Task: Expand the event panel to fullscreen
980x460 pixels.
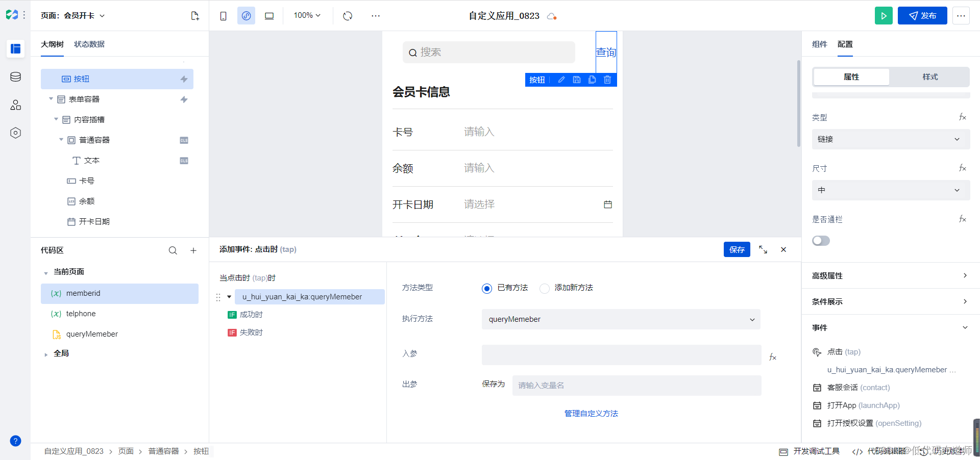Action: [x=763, y=249]
